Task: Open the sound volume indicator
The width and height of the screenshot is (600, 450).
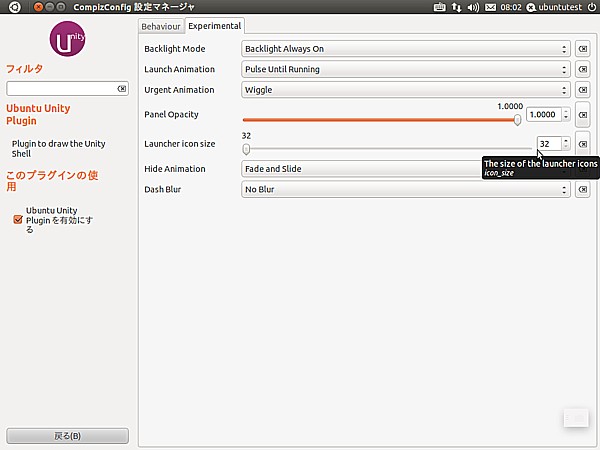Action: [x=473, y=7]
